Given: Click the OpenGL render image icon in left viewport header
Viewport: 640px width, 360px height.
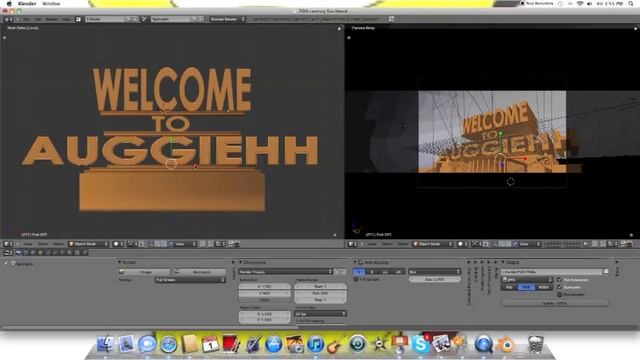Looking at the screenshot, I should 231,244.
